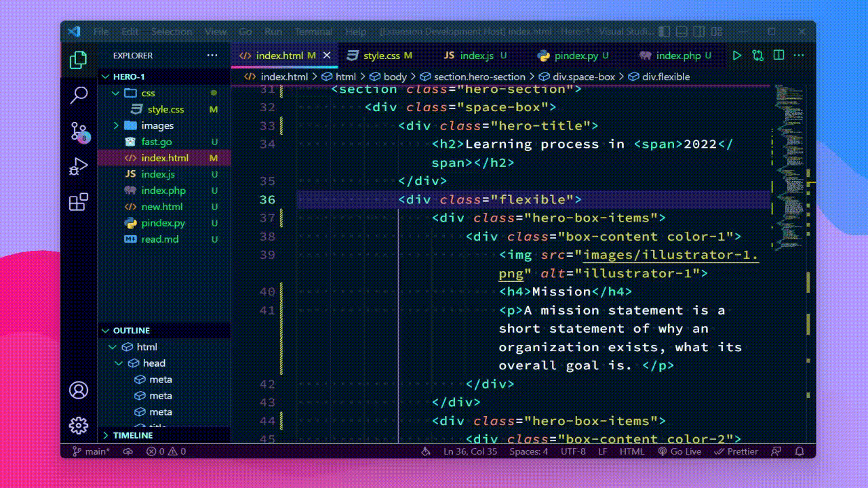Open the Search view icon
Image resolution: width=868 pixels, height=488 pixels.
tap(79, 96)
